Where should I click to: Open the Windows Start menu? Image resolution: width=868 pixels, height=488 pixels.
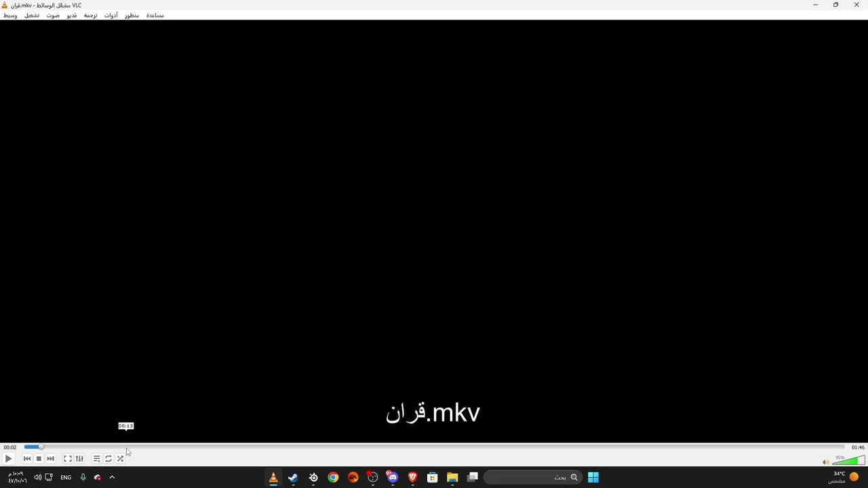(593, 477)
